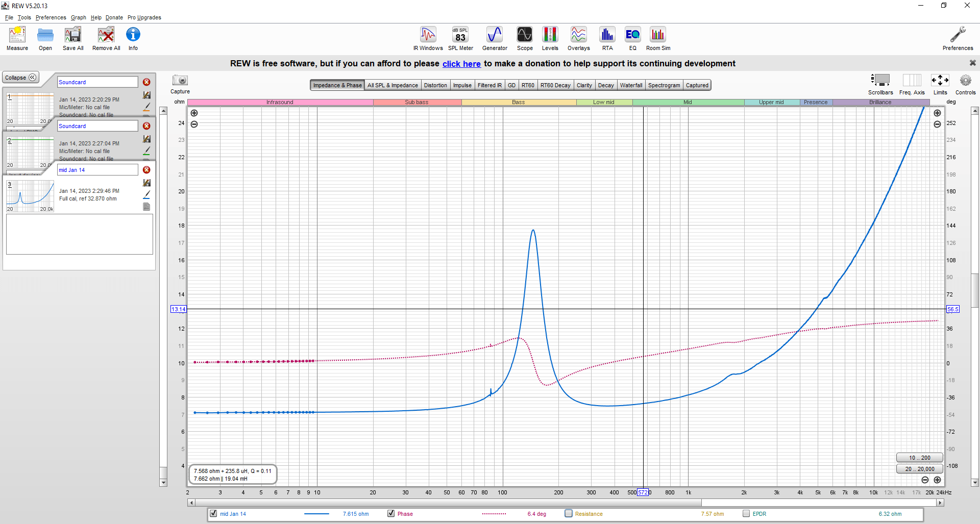
Task: Open the File menu
Action: point(9,17)
